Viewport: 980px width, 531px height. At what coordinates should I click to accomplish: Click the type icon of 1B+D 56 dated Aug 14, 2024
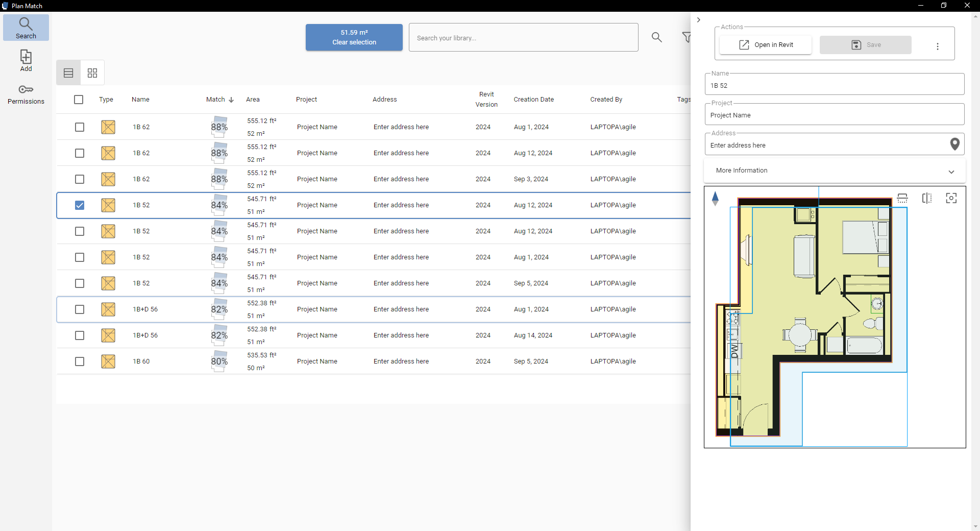tap(108, 335)
